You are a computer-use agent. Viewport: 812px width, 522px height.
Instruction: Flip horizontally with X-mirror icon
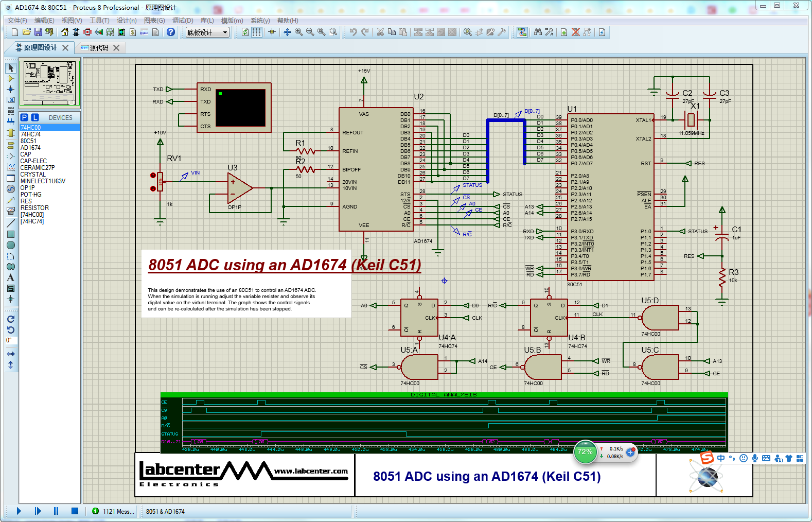[x=11, y=354]
